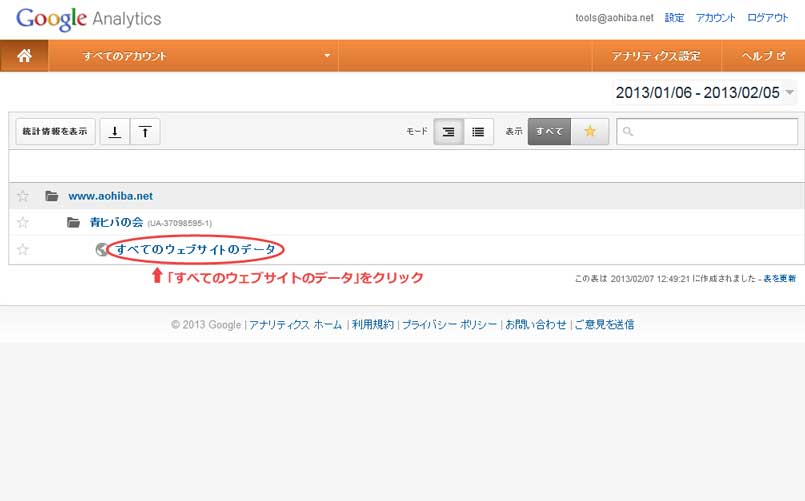The width and height of the screenshot is (805, 501).
Task: Click the globe icon beside すべてのウェブサイトのデータ
Action: pyautogui.click(x=102, y=249)
